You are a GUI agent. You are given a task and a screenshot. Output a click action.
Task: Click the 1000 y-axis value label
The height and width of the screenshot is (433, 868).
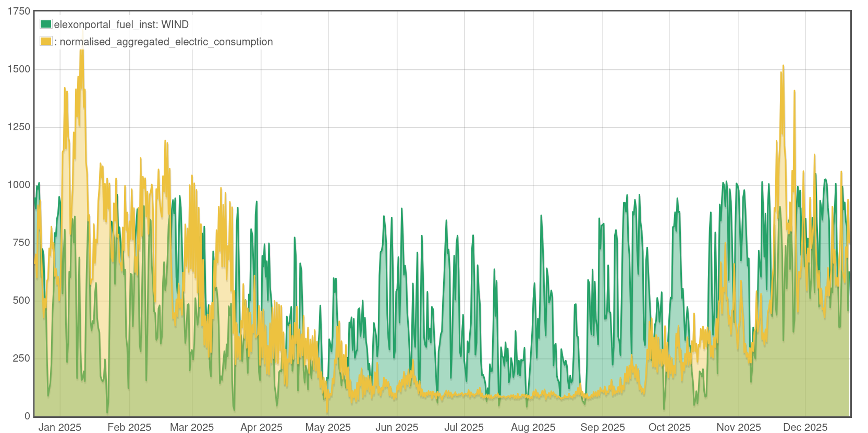coord(19,184)
